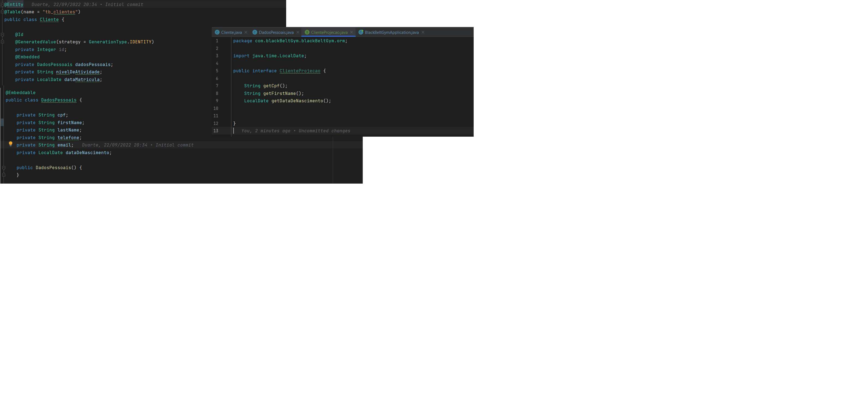Click the 'Uncommitted changes' blame hint
Viewport: 868px width, 413px height.
pos(324,131)
